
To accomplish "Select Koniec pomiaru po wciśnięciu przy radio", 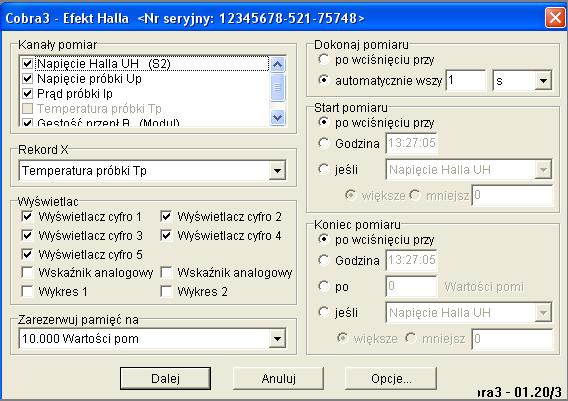I will pos(323,239).
